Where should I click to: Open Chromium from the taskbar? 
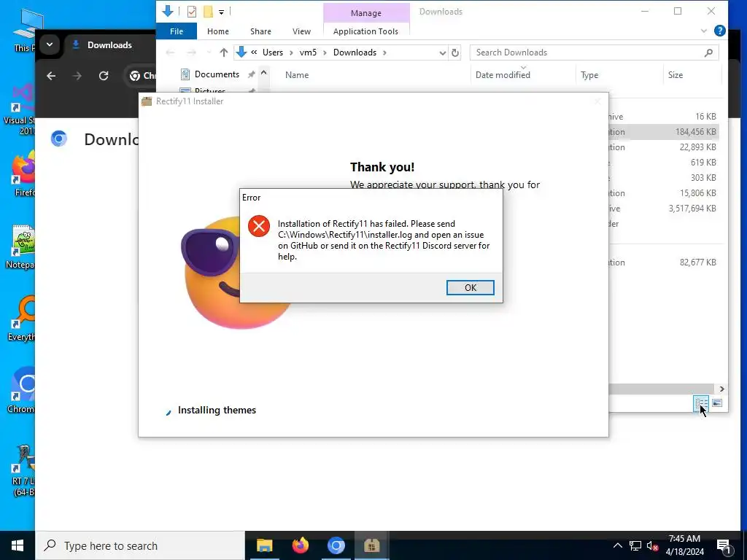pyautogui.click(x=336, y=545)
